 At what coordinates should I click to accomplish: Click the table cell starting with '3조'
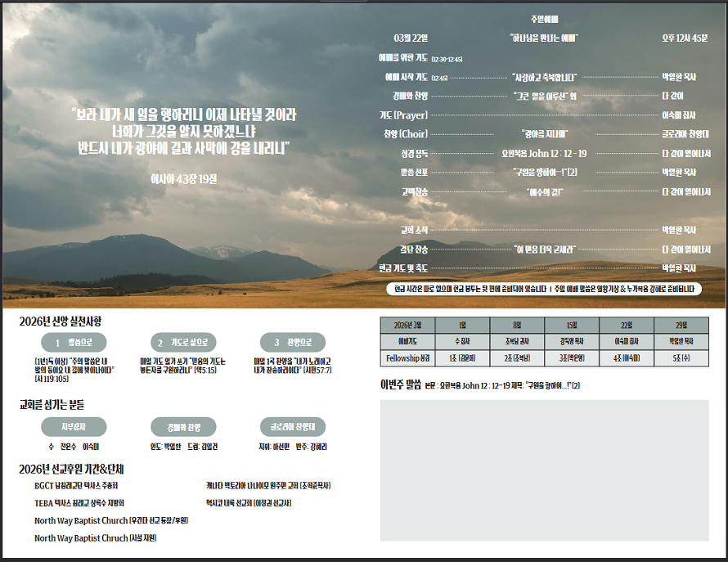[572, 358]
